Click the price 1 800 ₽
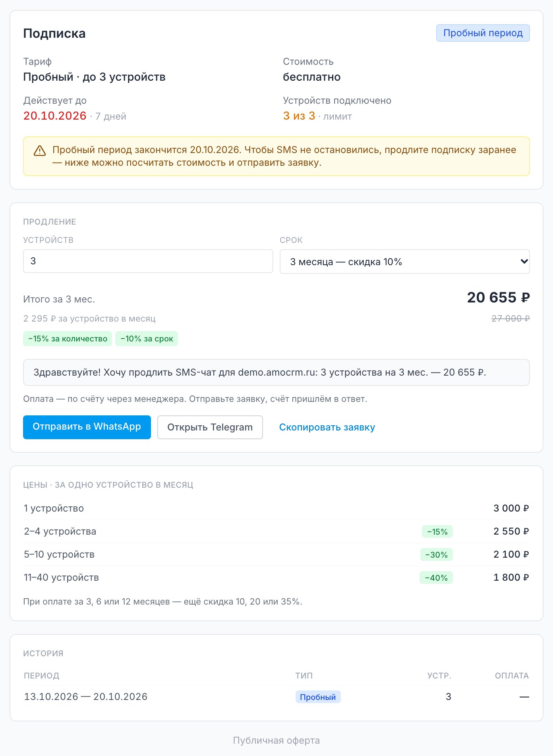Image resolution: width=553 pixels, height=756 pixels. click(511, 578)
